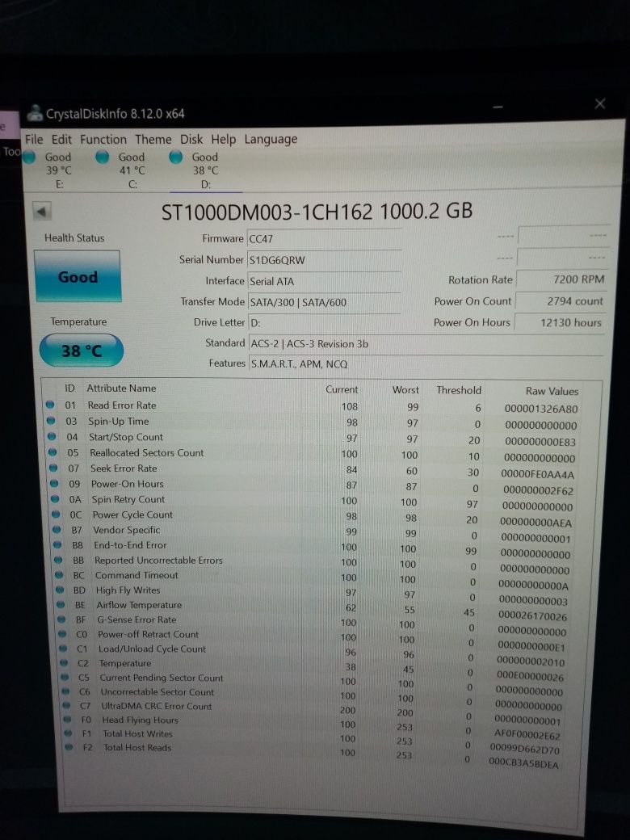Viewport: 630px width, 840px height.
Task: Open the Function menu
Action: click(103, 139)
